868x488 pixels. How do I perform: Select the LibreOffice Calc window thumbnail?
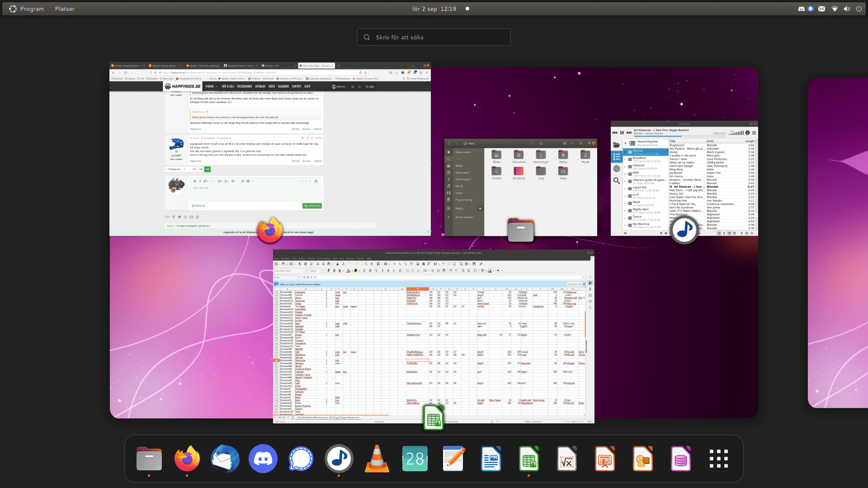pyautogui.click(x=433, y=337)
